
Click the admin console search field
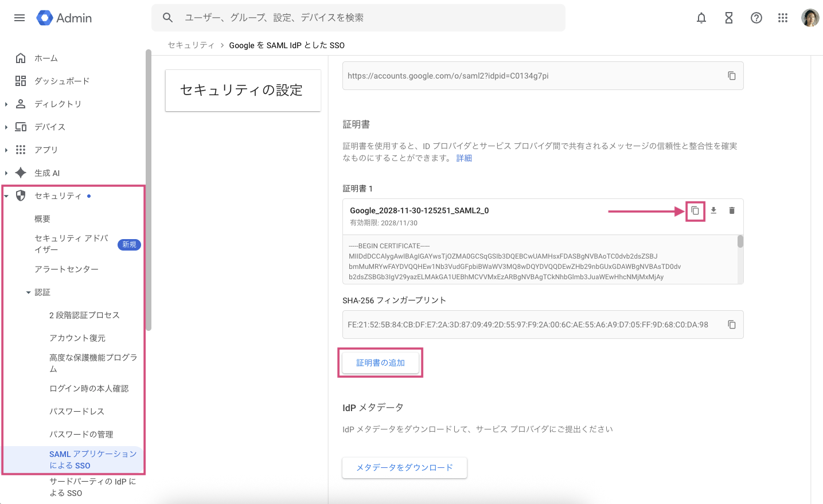pyautogui.click(x=367, y=18)
